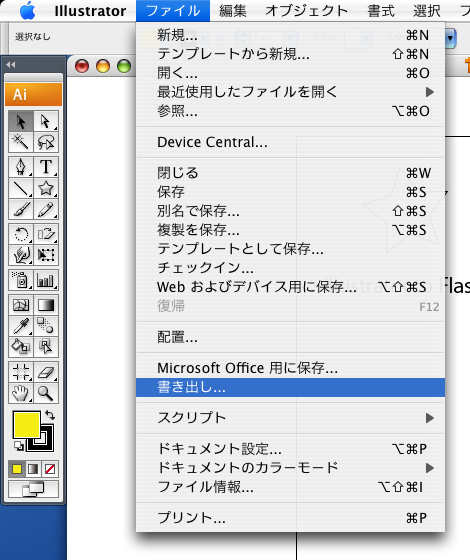Set paint mode to None
The height and width of the screenshot is (560, 470).
[50, 469]
